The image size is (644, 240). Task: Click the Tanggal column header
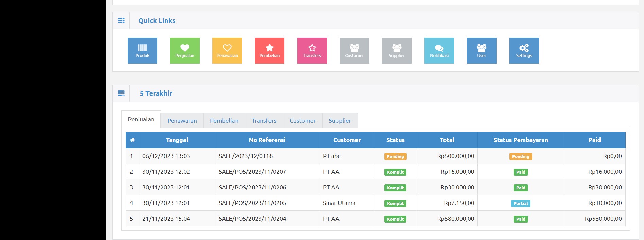tap(177, 140)
